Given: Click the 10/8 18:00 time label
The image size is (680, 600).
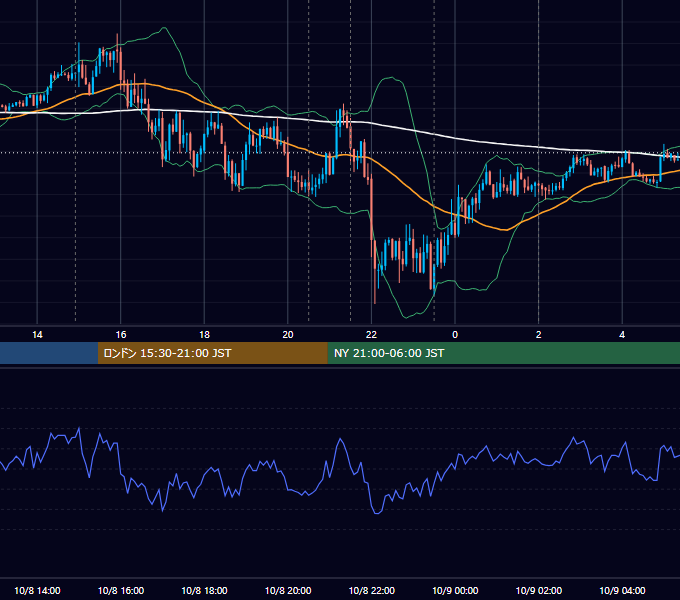Looking at the screenshot, I should [204, 590].
